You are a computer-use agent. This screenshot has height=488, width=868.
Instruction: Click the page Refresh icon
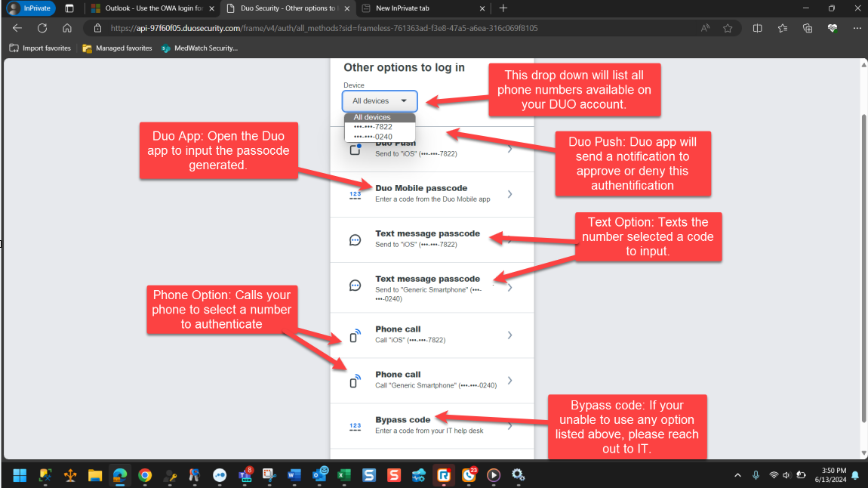(x=42, y=28)
